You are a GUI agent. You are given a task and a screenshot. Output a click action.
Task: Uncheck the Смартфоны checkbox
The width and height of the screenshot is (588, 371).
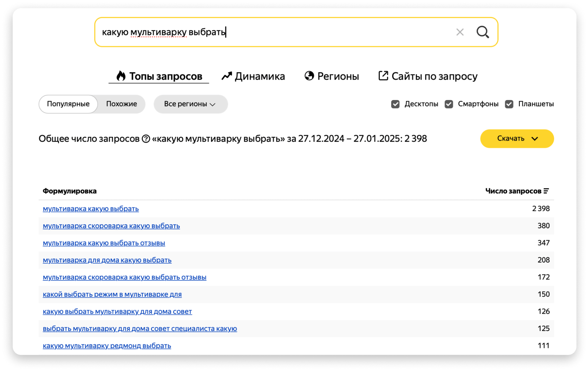[449, 104]
